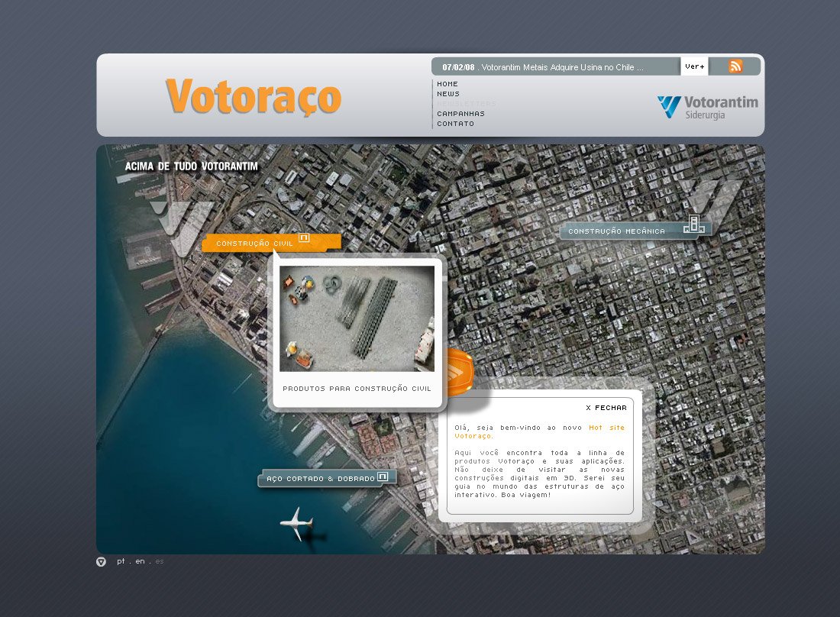Open the Contato menu item
Image resolution: width=840 pixels, height=617 pixels.
455,124
